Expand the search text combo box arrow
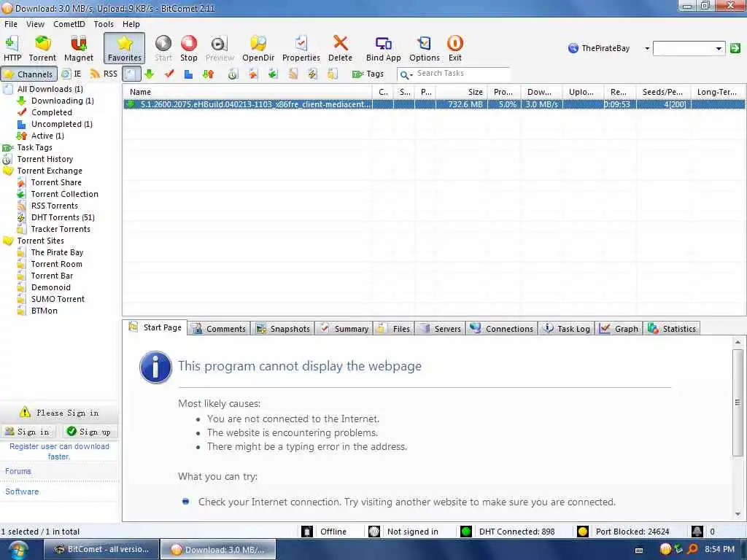Image resolution: width=747 pixels, height=560 pixels. (719, 48)
